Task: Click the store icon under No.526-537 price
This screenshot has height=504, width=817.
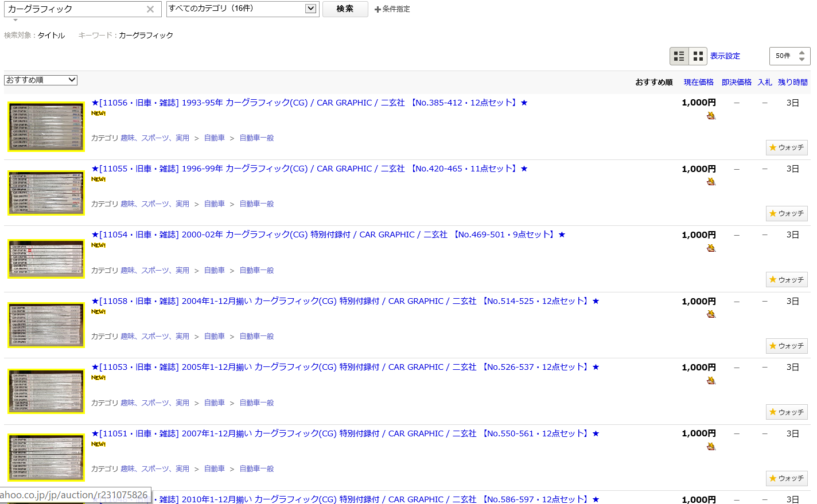Action: (711, 381)
